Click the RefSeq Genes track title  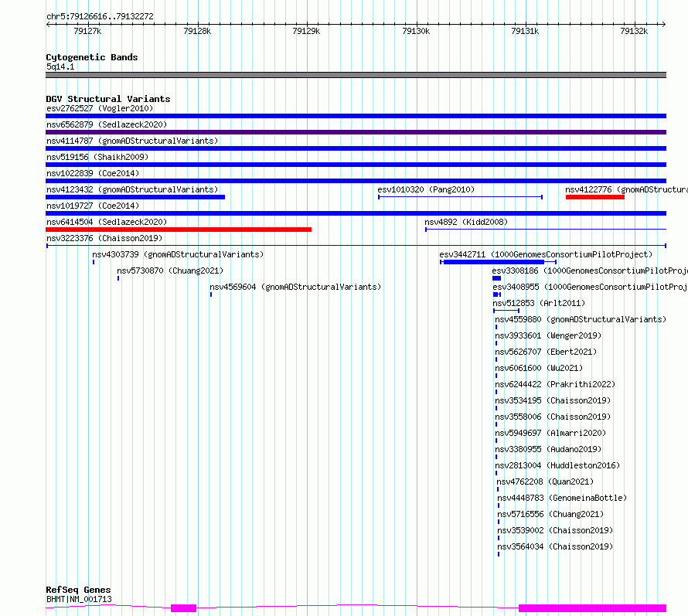[x=78, y=590]
